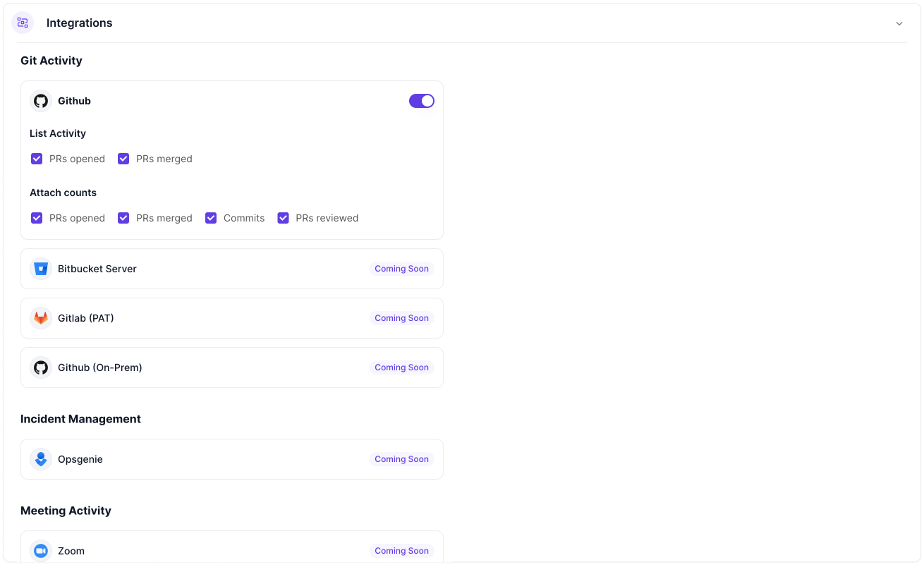Collapse the Integrations panel chevron
This screenshot has height=565, width=924.
tap(899, 23)
